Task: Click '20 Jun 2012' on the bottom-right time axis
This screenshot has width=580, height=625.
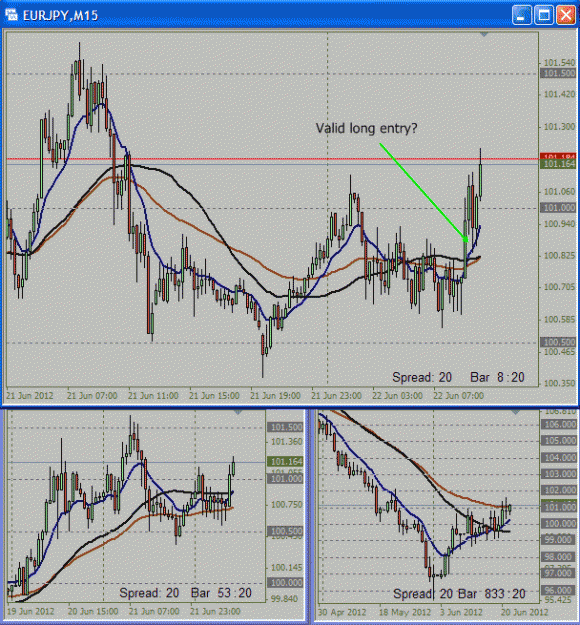Action: 524,612
